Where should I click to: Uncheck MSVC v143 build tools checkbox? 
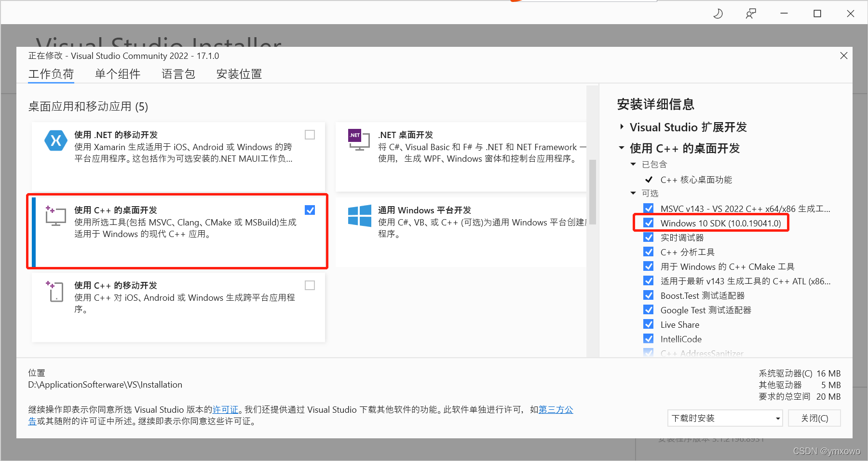click(x=649, y=209)
